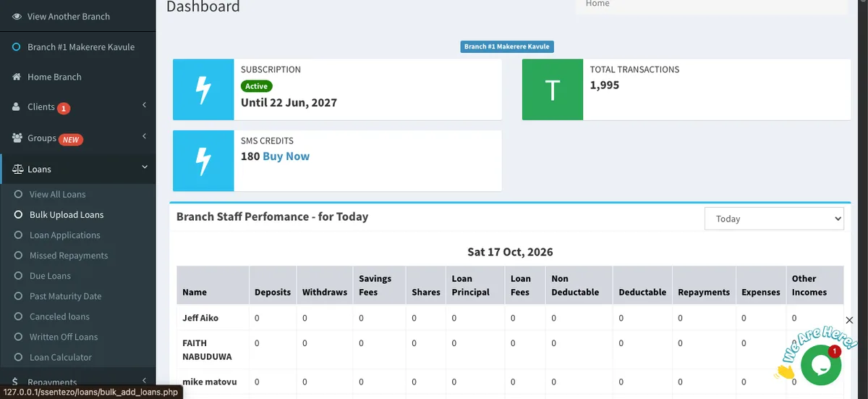Image resolution: width=868 pixels, height=399 pixels.
Task: Close the We Are Here chat prompt
Action: 849,320
